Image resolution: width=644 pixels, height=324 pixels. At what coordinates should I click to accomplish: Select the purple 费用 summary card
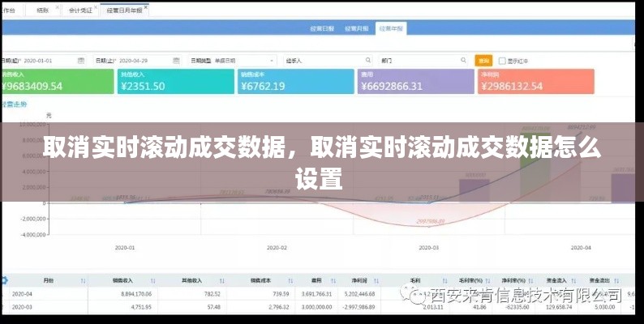tap(414, 82)
